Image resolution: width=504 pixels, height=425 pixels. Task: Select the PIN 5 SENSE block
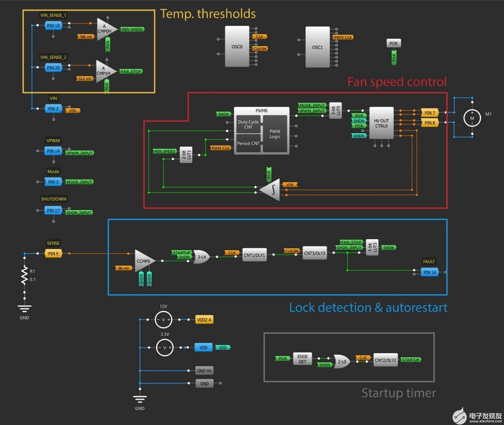click(53, 254)
